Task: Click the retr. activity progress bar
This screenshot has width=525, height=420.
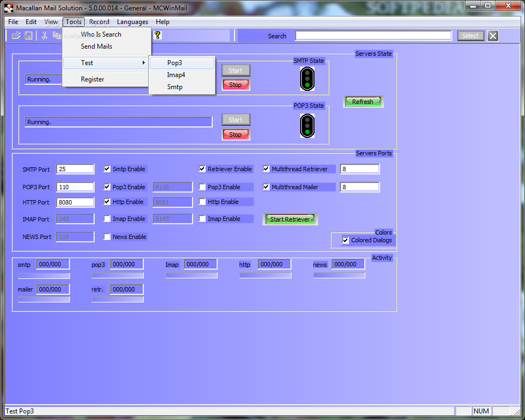Action: pos(118,300)
